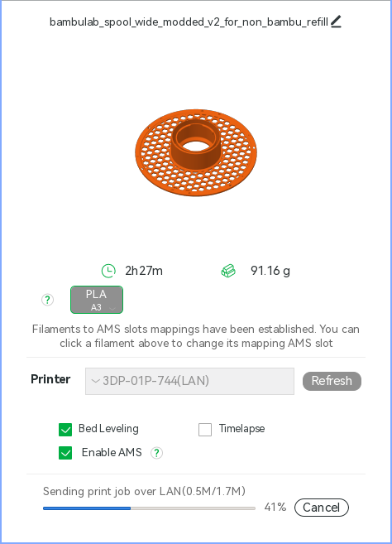Click the filament spool weight icon
The image size is (392, 544).
click(x=228, y=271)
